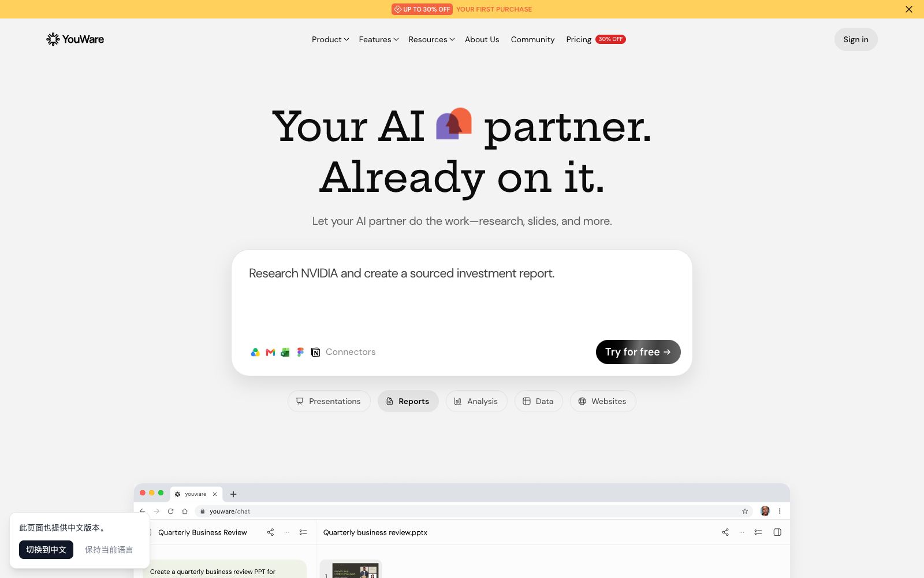The height and width of the screenshot is (578, 924).
Task: Select the Reports tab
Action: 408,401
